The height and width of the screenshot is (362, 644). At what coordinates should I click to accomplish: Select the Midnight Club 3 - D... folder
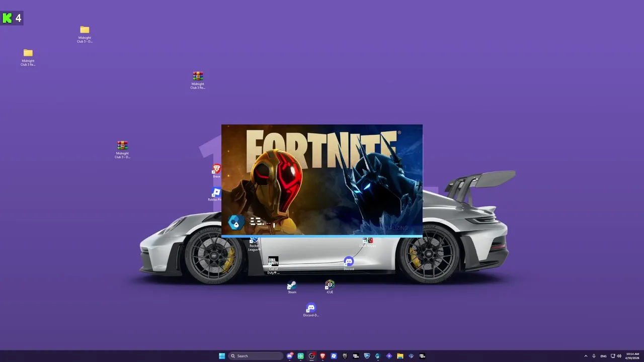(x=85, y=34)
